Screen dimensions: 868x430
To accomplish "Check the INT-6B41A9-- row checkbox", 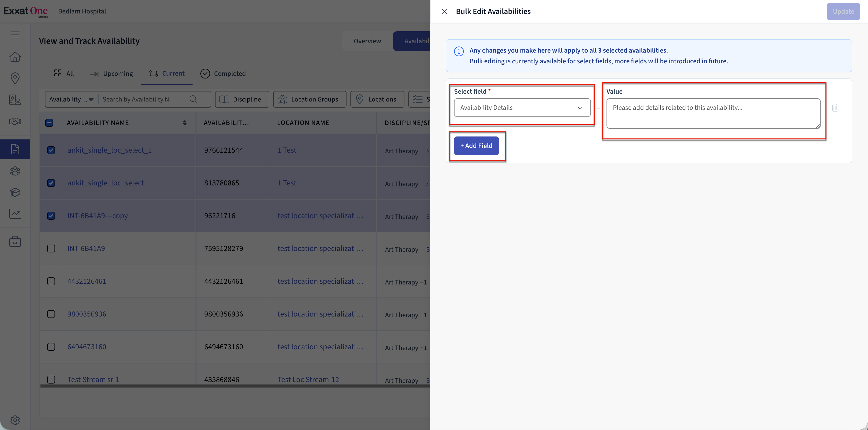I will point(51,249).
